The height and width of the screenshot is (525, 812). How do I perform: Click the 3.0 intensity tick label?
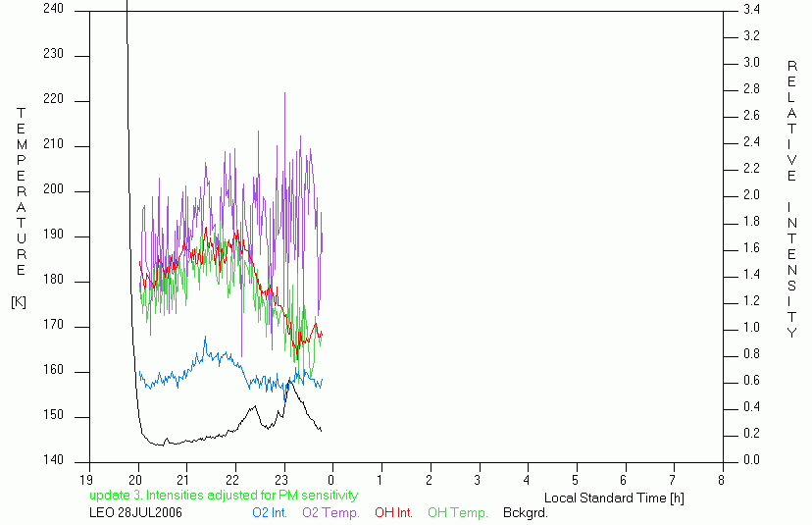click(x=751, y=62)
